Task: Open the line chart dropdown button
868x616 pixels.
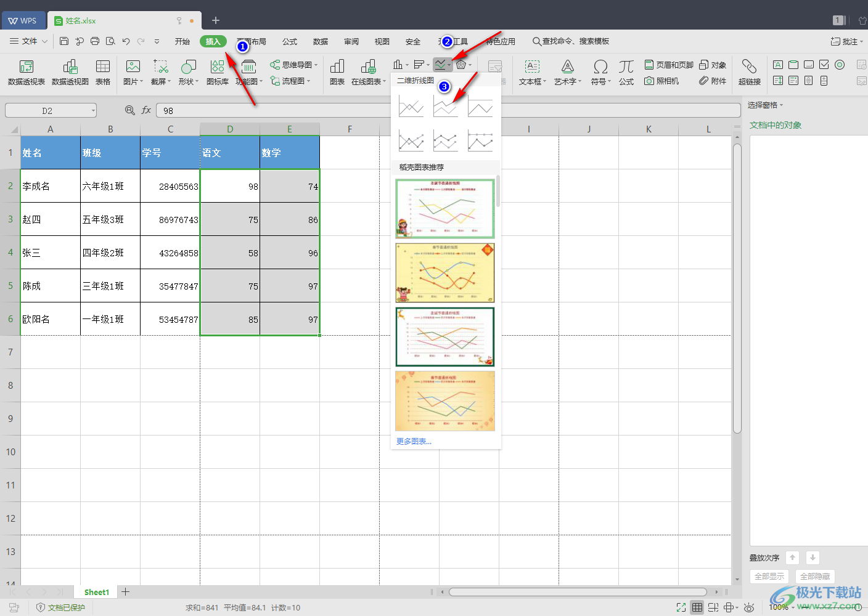Action: 443,65
